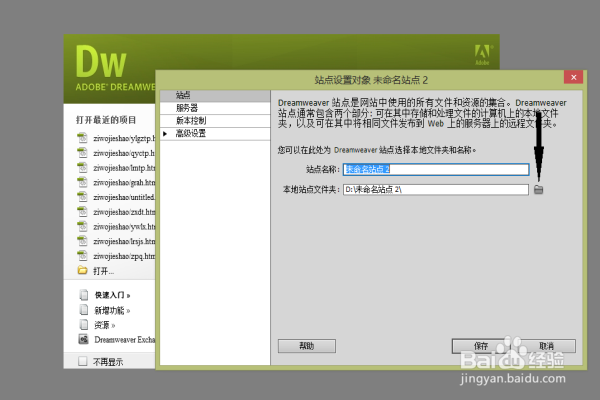
Task: Click the 本地站点文件夹 path field
Action: click(x=436, y=189)
